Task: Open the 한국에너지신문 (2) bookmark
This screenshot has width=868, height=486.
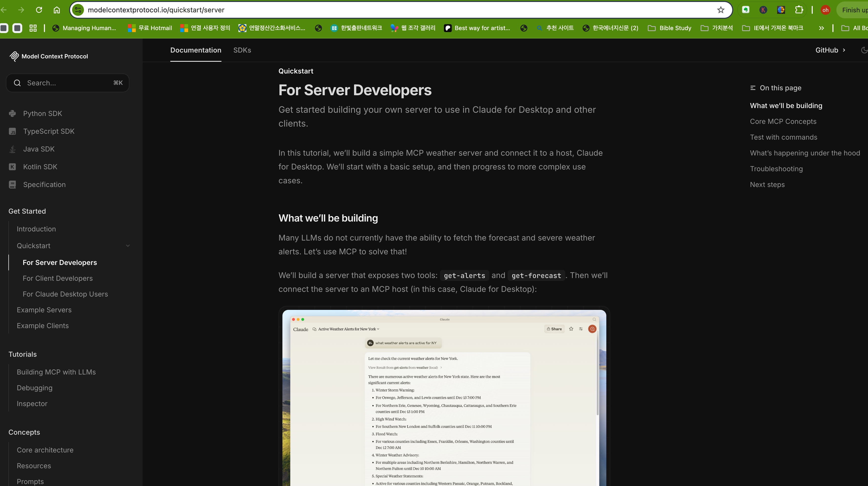Action: coord(611,28)
